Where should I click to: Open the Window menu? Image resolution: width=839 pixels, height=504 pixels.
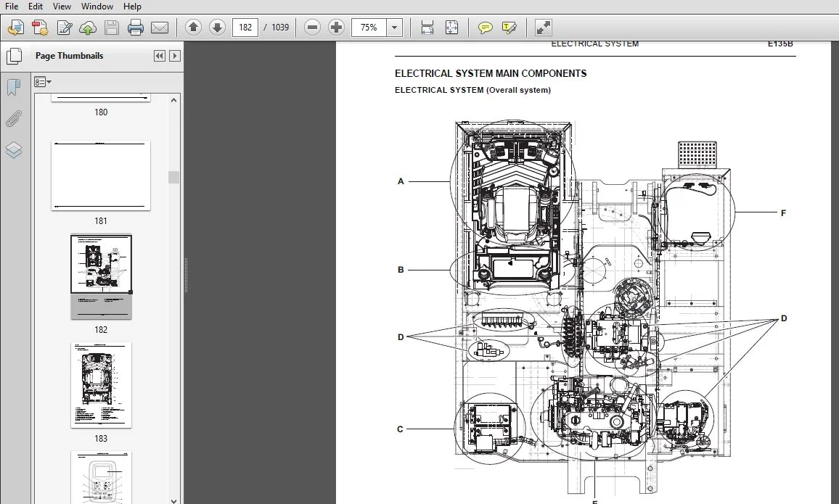click(97, 7)
